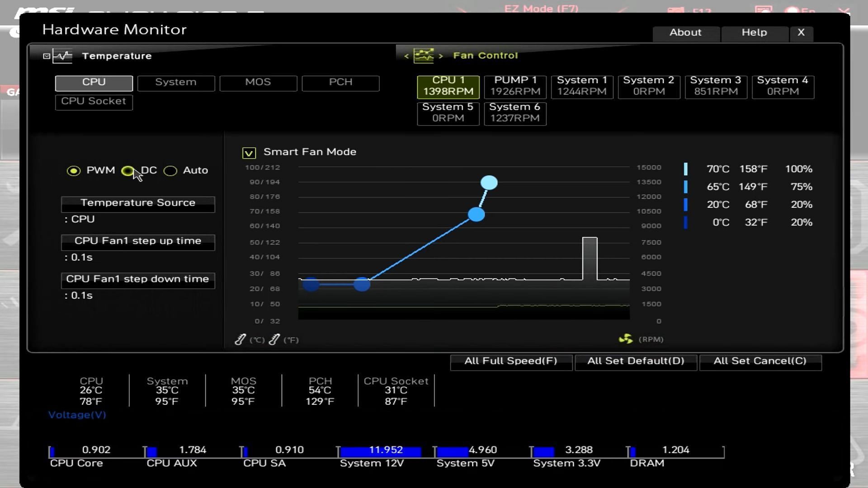
Task: Drag the fan curve node at 65°C
Action: pos(477,215)
